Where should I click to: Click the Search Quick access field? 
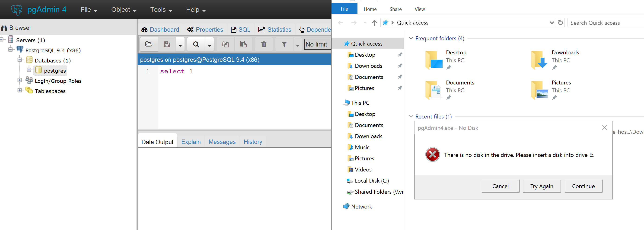click(x=605, y=23)
